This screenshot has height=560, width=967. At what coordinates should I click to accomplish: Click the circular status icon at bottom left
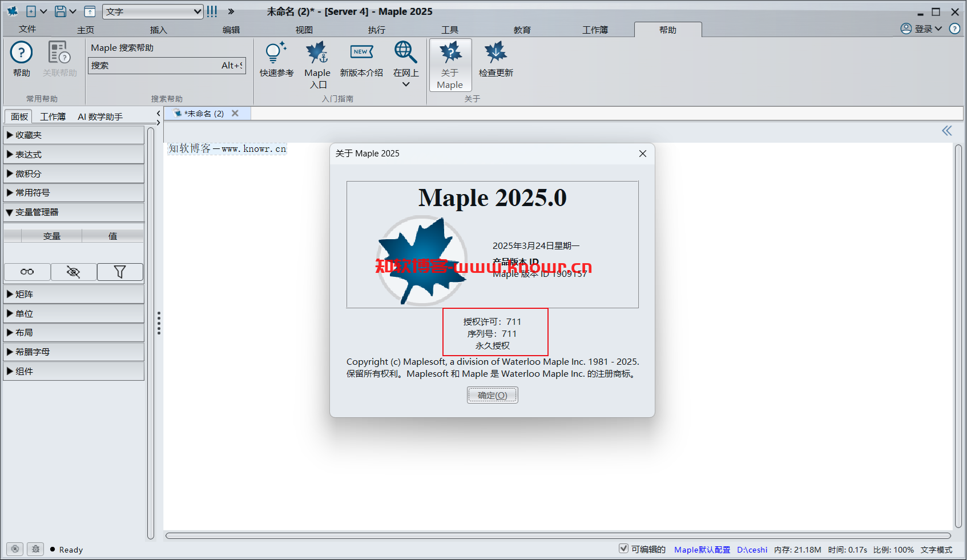[x=15, y=549]
